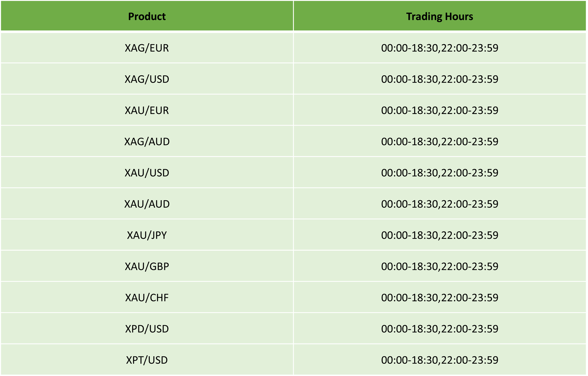Select the XAG/USD product cell

tap(147, 79)
